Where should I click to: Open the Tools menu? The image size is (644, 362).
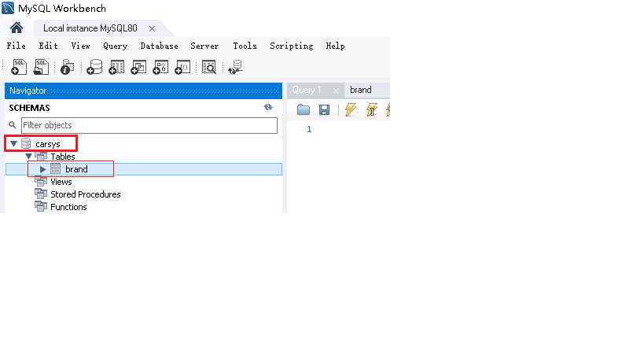coord(245,46)
